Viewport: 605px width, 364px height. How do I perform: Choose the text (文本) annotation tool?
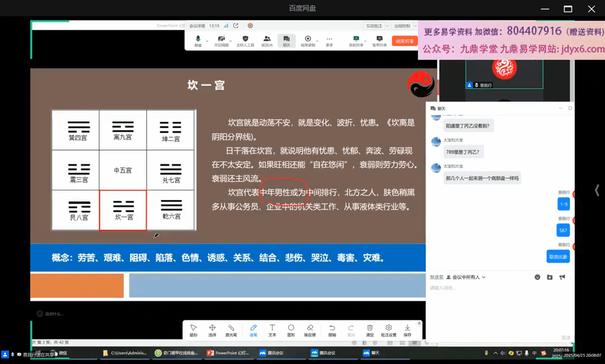click(272, 330)
